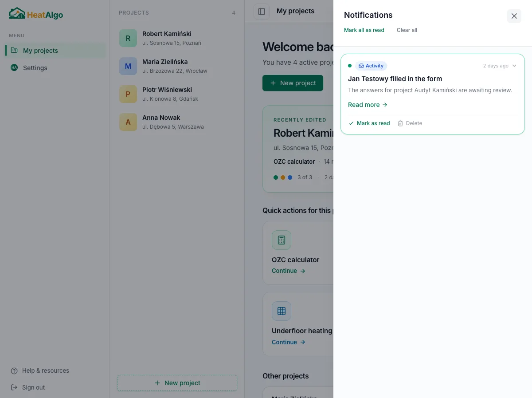Click the Sign out arrow icon
The image size is (532, 398).
pyautogui.click(x=14, y=387)
